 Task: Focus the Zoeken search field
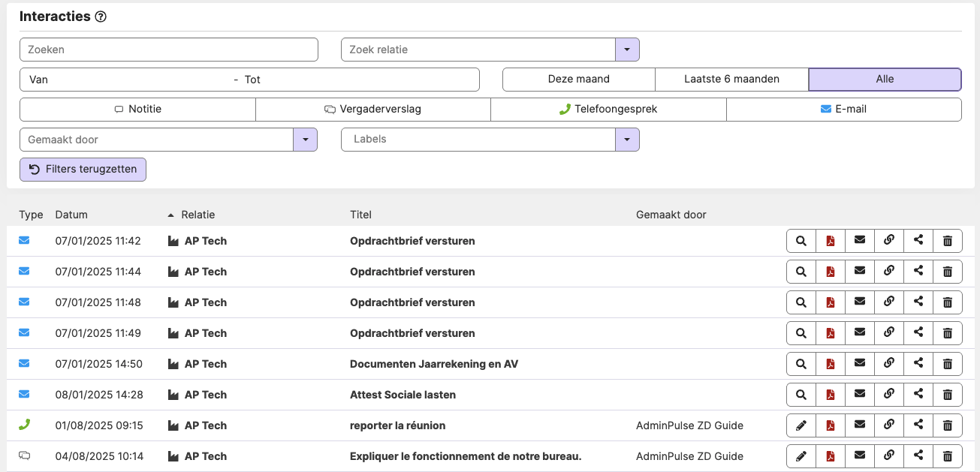(169, 50)
